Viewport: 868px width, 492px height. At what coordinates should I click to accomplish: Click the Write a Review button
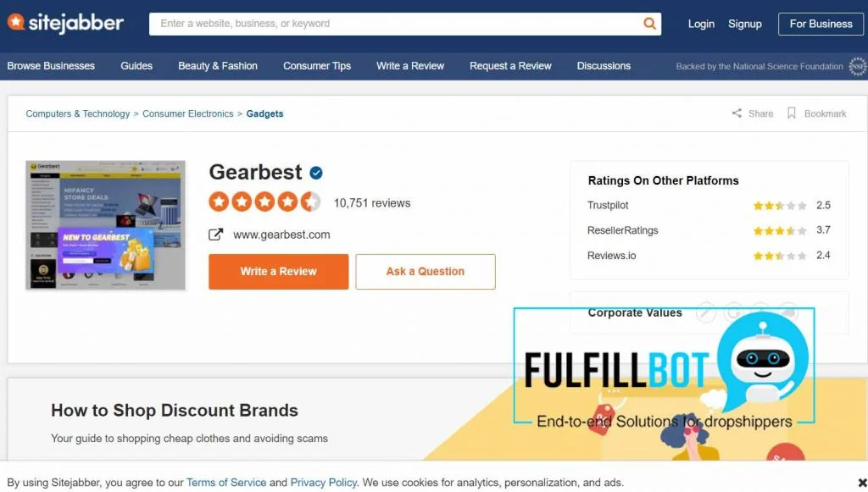pos(278,271)
